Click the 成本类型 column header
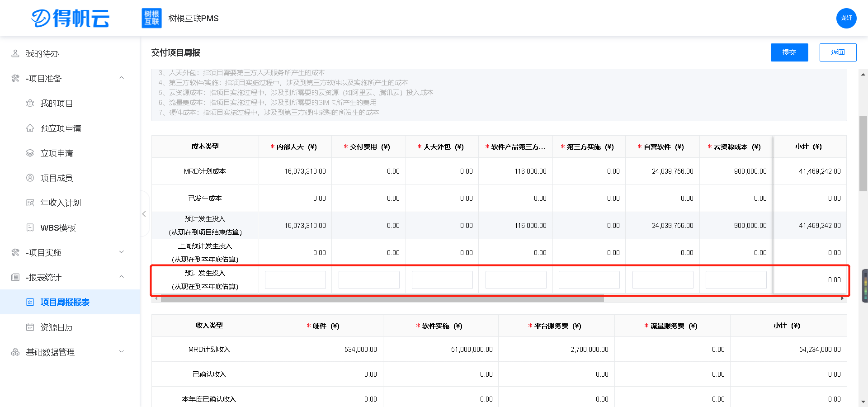 pyautogui.click(x=205, y=147)
